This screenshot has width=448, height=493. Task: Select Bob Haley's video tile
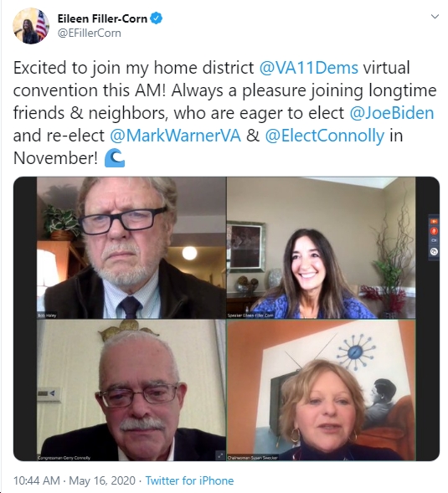[x=131, y=248]
